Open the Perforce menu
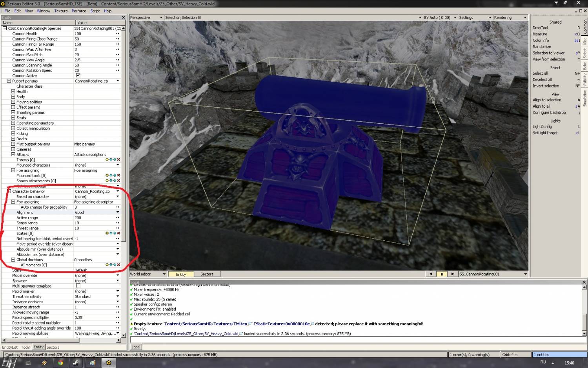The image size is (588, 368). pyautogui.click(x=79, y=11)
